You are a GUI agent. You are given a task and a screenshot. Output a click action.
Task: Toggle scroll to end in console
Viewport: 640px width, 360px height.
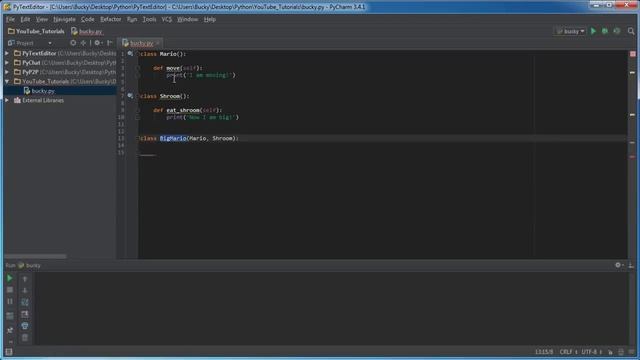(x=25, y=314)
